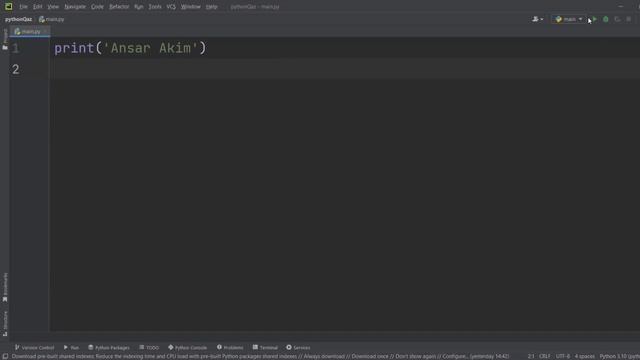
Task: Open the Refactor menu
Action: tap(119, 7)
